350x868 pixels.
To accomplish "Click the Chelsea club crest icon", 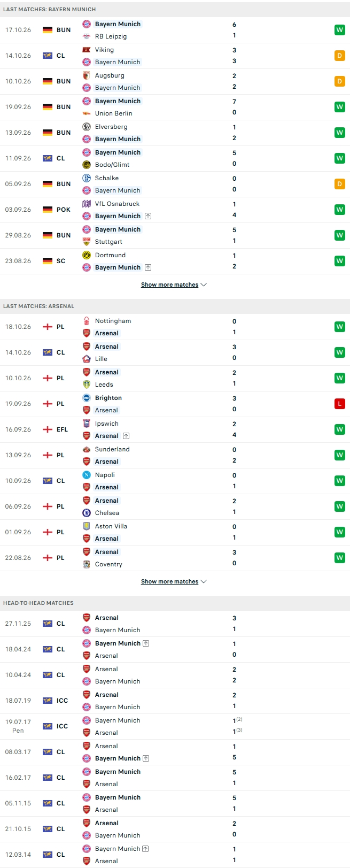I will 87,513.
